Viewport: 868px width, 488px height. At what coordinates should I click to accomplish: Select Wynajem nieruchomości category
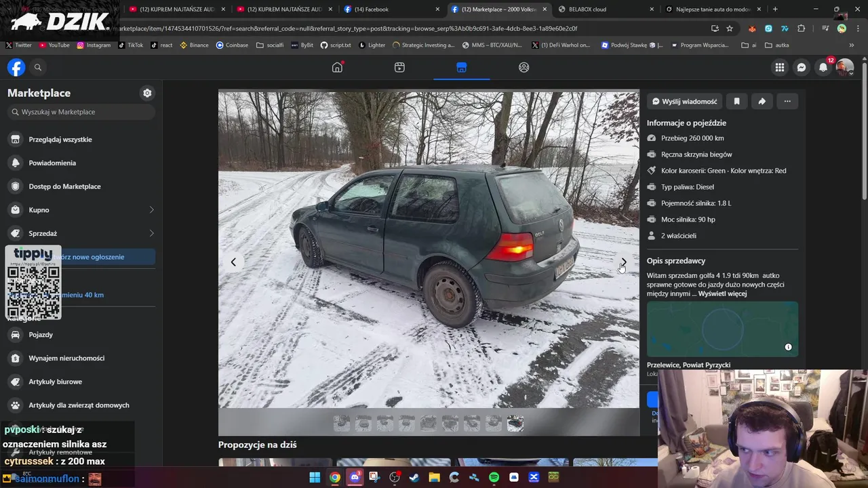81,358
